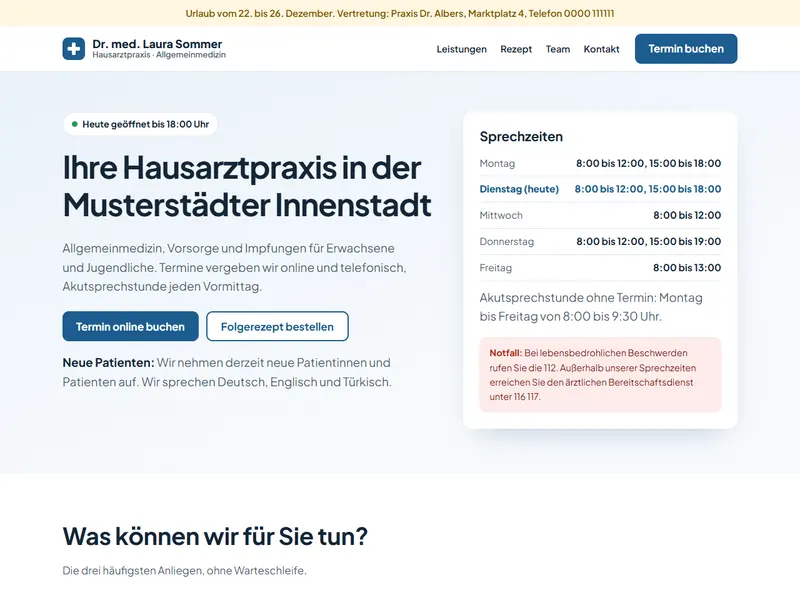Click the 'Neue Patienten:' bold label
Viewport: 800px width, 600px height.
108,363
